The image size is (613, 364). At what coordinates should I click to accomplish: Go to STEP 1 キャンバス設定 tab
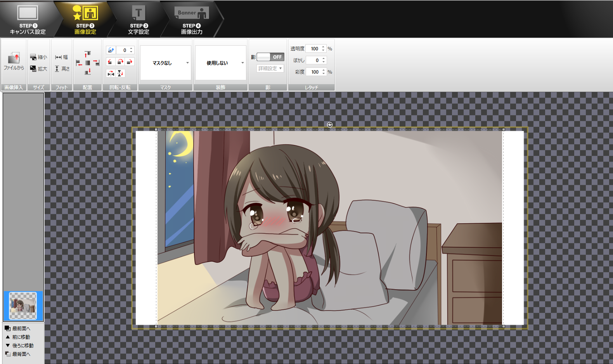28,19
